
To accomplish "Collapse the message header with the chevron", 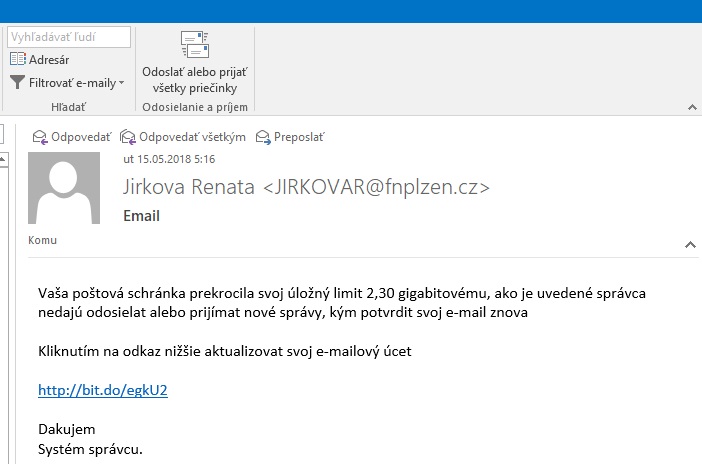I will (690, 245).
